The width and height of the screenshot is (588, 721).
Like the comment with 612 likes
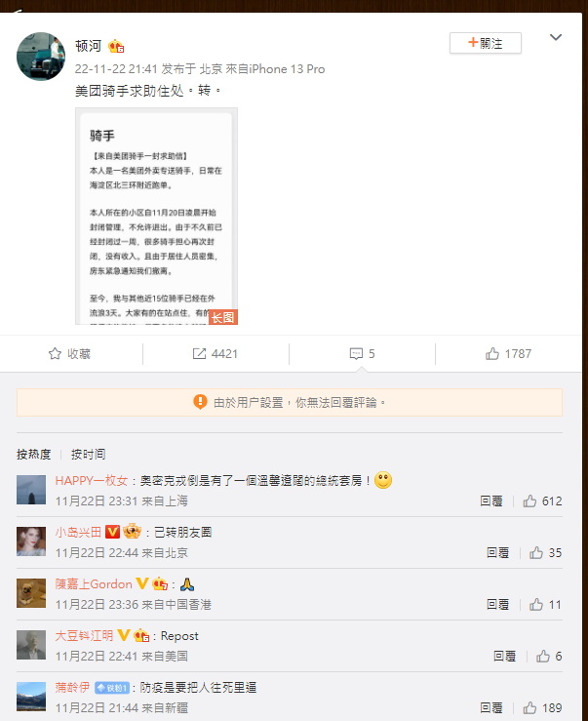click(529, 501)
